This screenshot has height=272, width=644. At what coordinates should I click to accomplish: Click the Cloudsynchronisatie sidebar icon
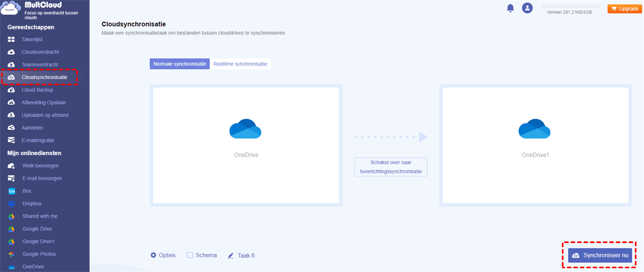(11, 77)
